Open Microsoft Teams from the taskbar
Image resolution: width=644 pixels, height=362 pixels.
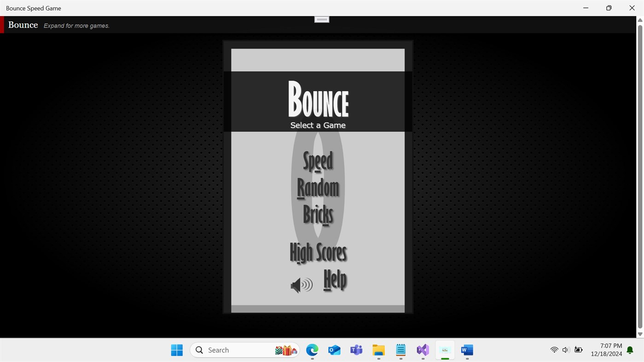pyautogui.click(x=356, y=350)
